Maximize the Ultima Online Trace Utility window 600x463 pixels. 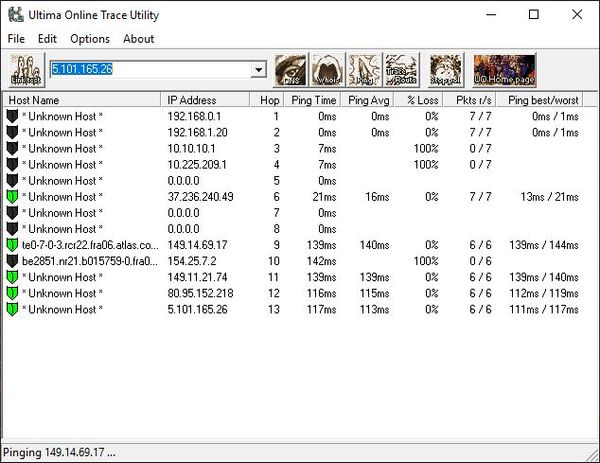(x=533, y=15)
